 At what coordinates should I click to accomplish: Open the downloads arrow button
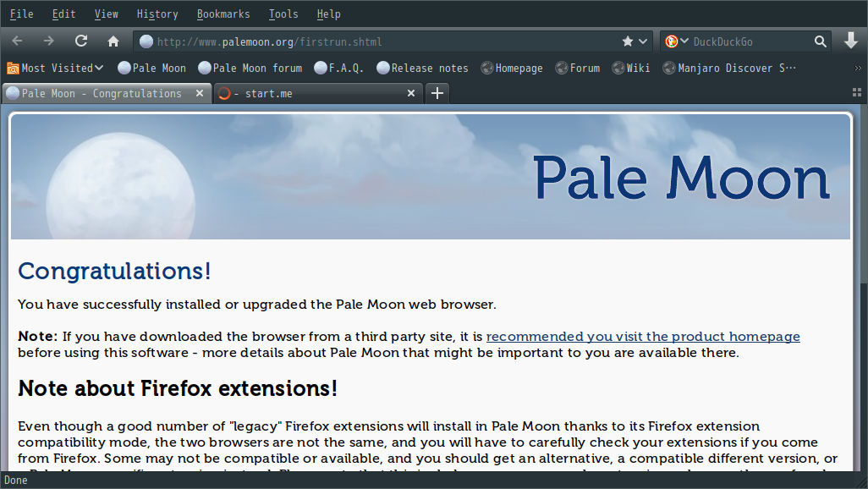851,41
